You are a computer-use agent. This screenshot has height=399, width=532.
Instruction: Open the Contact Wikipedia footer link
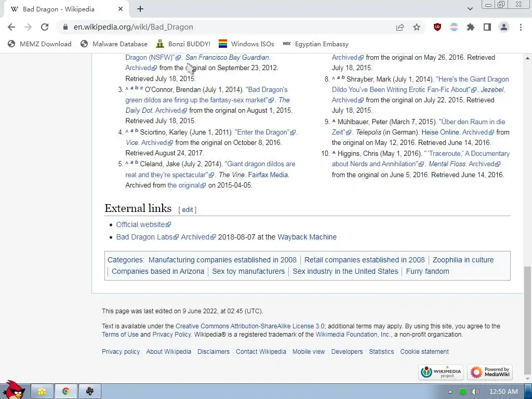click(261, 352)
